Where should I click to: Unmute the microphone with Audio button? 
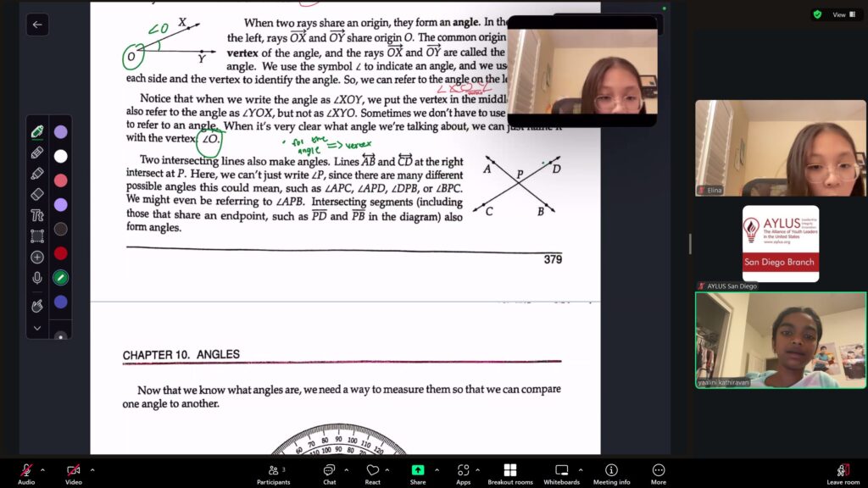pos(26,474)
